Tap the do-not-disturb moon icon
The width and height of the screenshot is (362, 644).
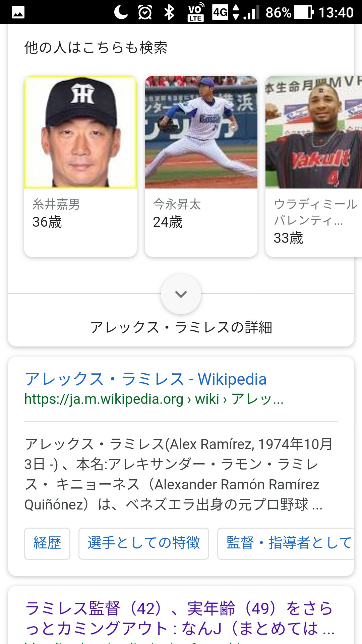coord(121,12)
